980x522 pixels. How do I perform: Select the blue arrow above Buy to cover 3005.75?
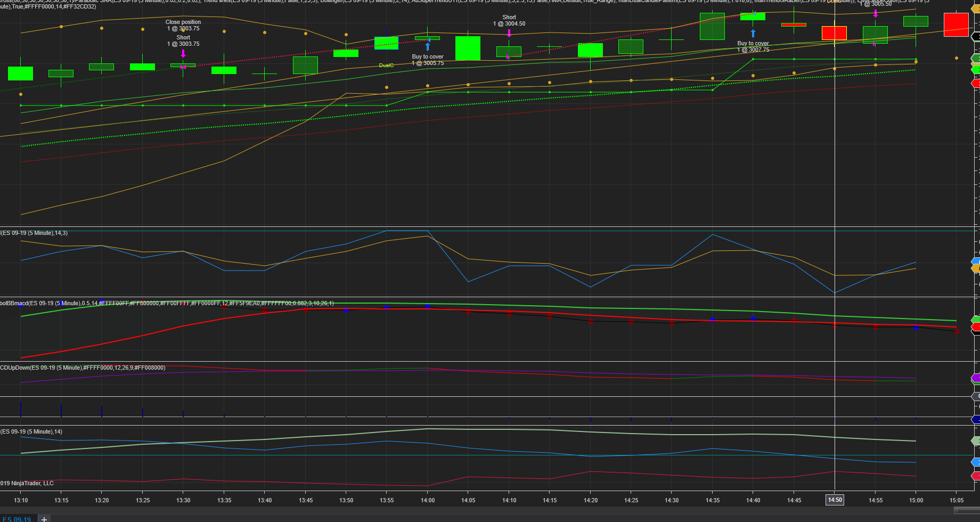click(428, 46)
